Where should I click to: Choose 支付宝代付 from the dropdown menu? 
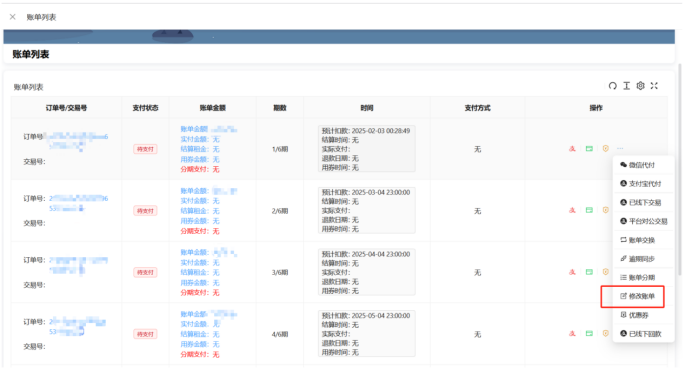coord(643,184)
